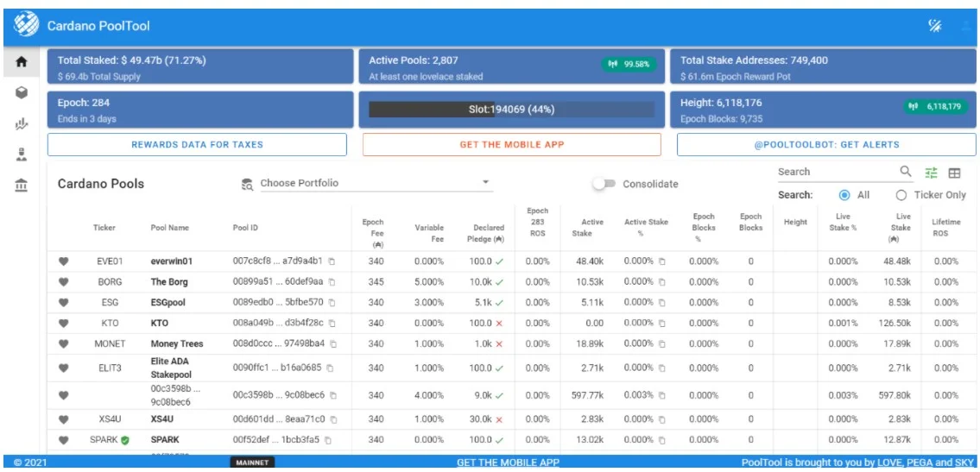Open the Money Trees pool name

coord(177,344)
